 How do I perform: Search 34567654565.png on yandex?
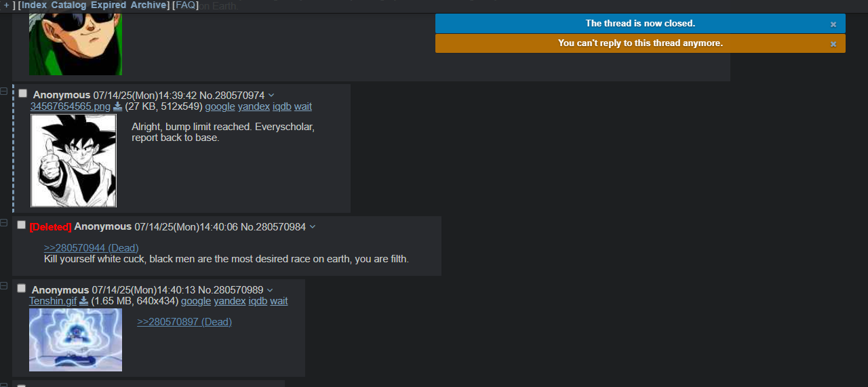tap(254, 106)
